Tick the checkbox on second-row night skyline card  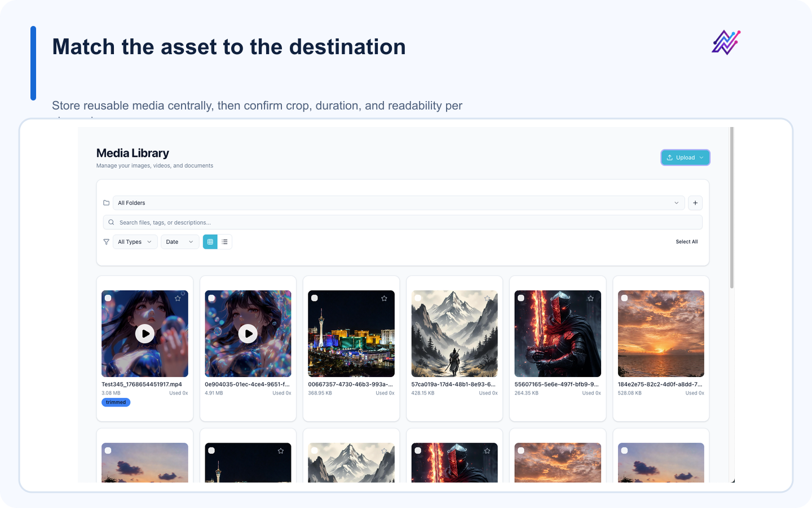pyautogui.click(x=211, y=450)
